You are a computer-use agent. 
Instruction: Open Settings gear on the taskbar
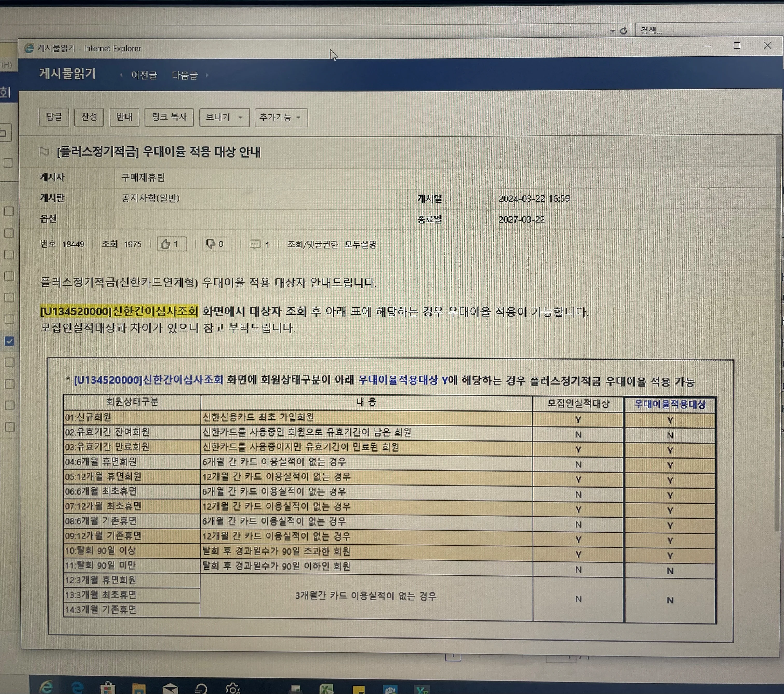(233, 688)
